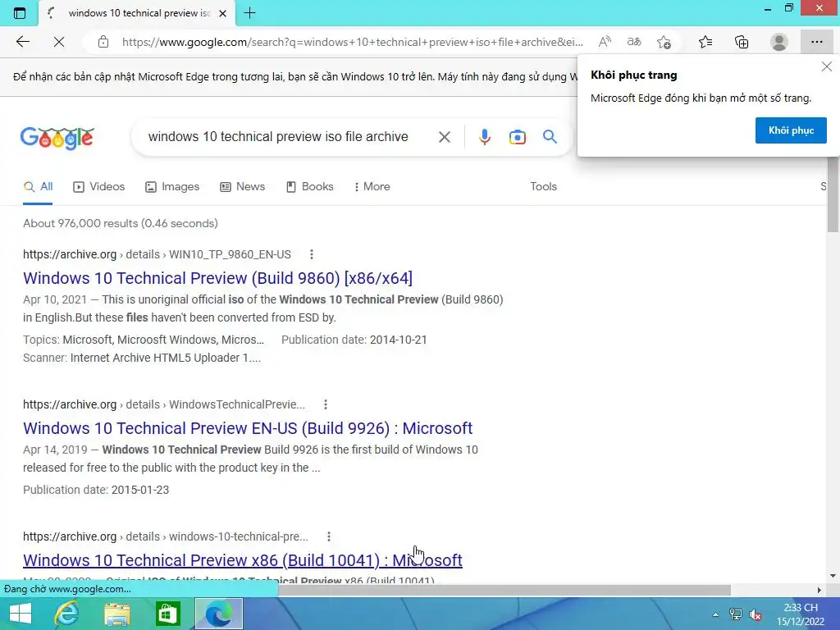Open options for windows-10-technical-pre result
Image resolution: width=840 pixels, height=630 pixels.
[x=328, y=536]
